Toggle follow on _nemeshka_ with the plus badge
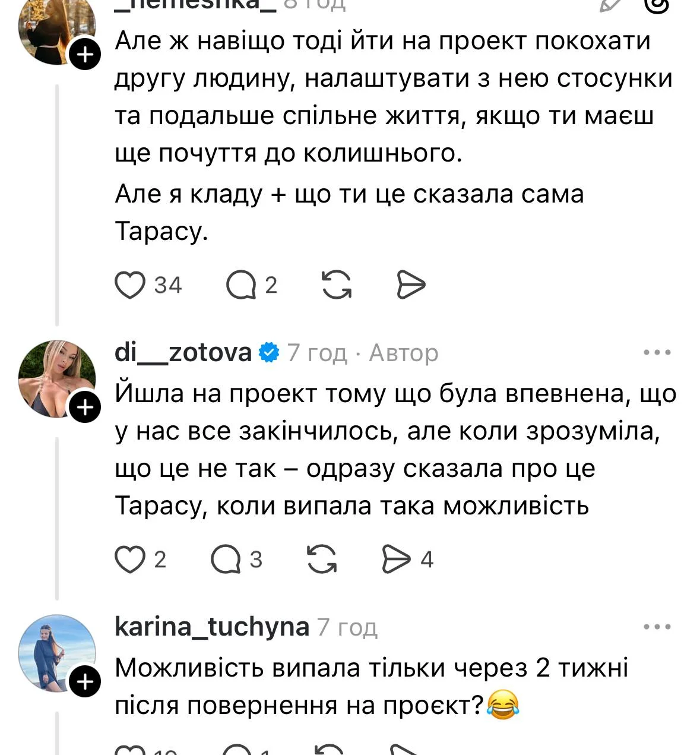This screenshot has width=700, height=755. [x=85, y=53]
